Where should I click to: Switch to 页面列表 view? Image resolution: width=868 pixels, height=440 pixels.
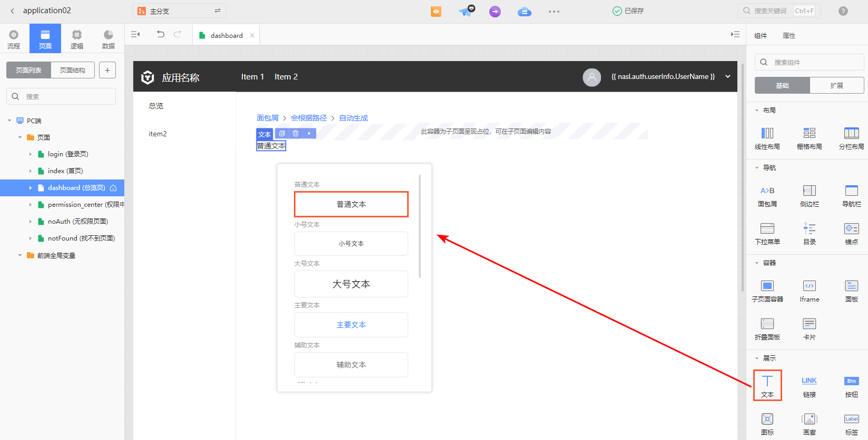tap(28, 70)
